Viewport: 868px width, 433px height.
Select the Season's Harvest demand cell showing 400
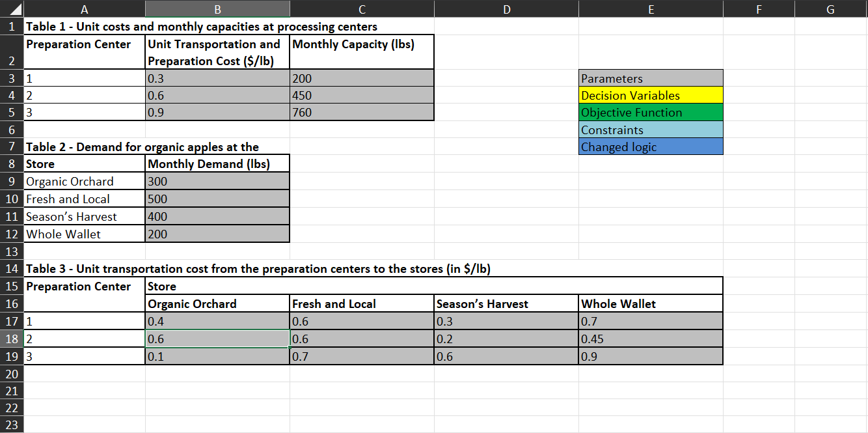[x=217, y=216]
